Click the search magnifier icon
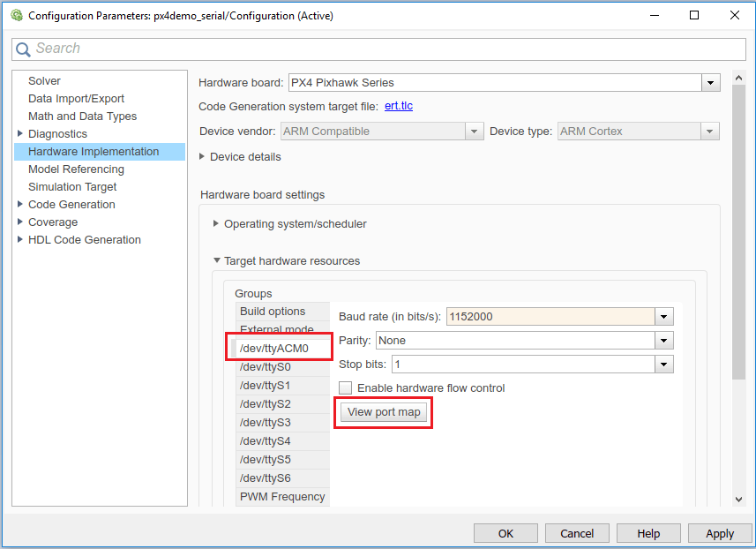This screenshot has height=549, width=756. click(x=23, y=49)
